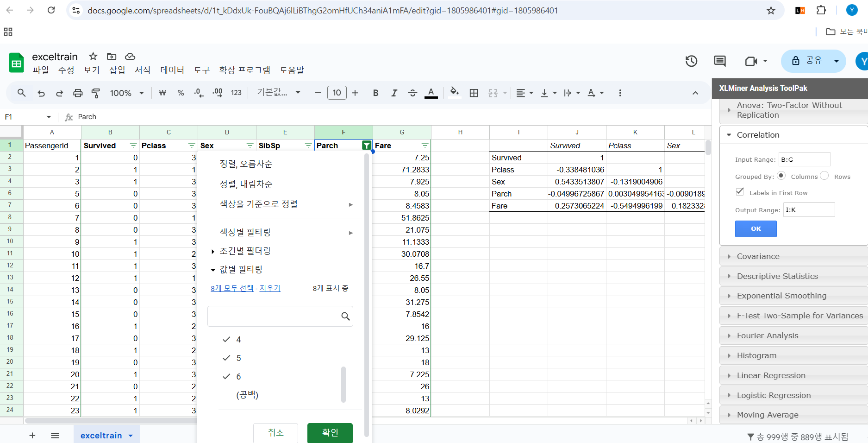
Task: Apply strikethrough formatting
Action: pyautogui.click(x=412, y=93)
